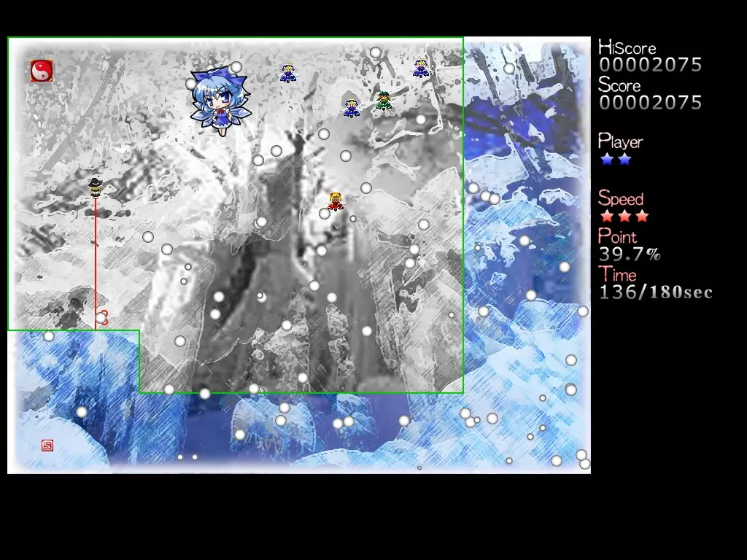Select the Cirno ice fairy boss sprite
The image size is (747, 560).
click(x=220, y=101)
